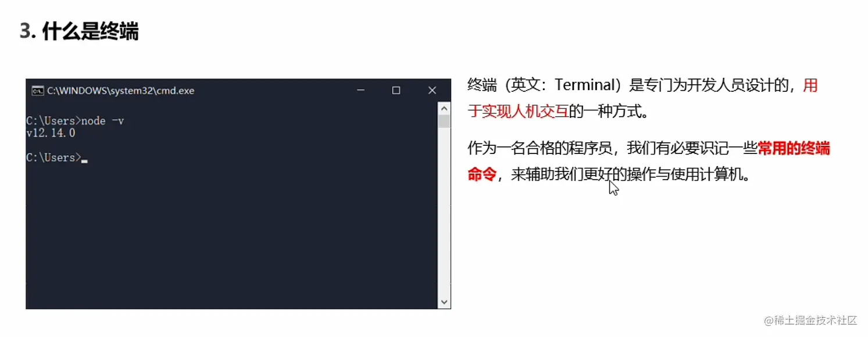Click the 'node -v' command line
Viewport: 868px width, 337px height.
coord(75,121)
